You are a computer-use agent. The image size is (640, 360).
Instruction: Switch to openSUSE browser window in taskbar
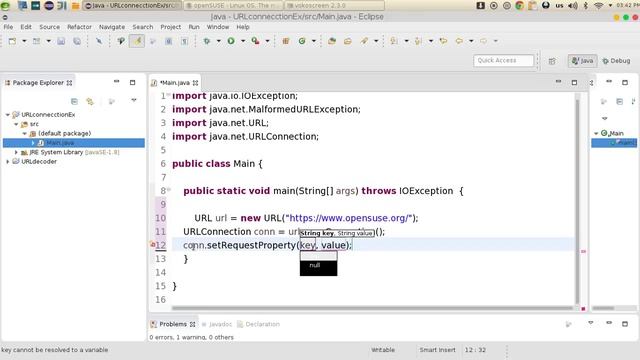(x=233, y=6)
